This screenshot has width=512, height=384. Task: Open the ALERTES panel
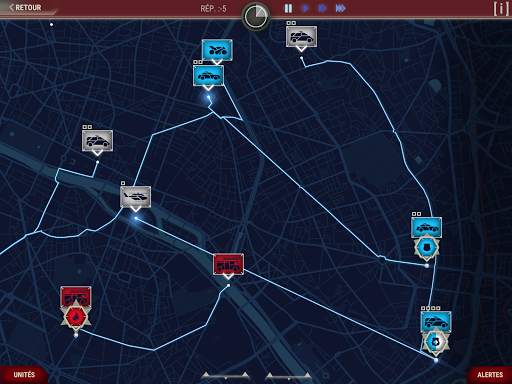tap(490, 375)
